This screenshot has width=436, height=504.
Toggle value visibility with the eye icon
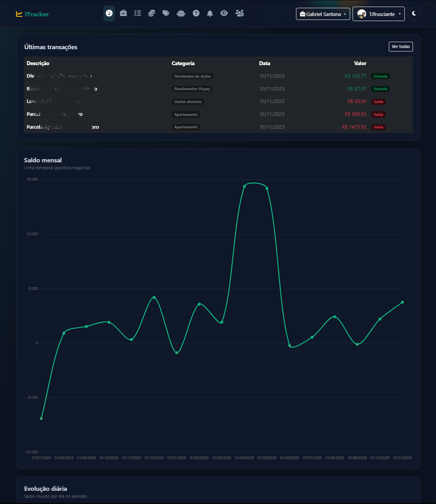point(224,14)
